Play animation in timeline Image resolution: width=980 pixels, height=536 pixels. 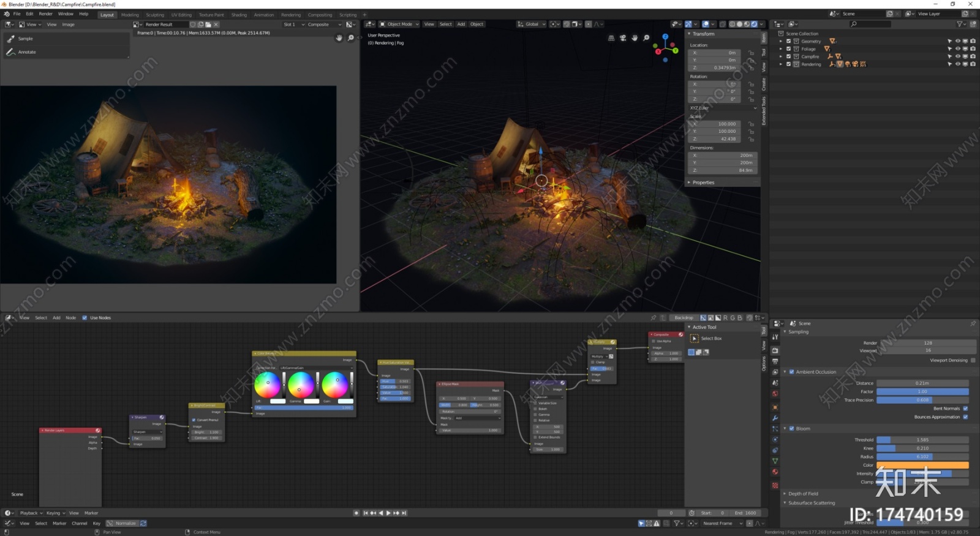tap(388, 513)
